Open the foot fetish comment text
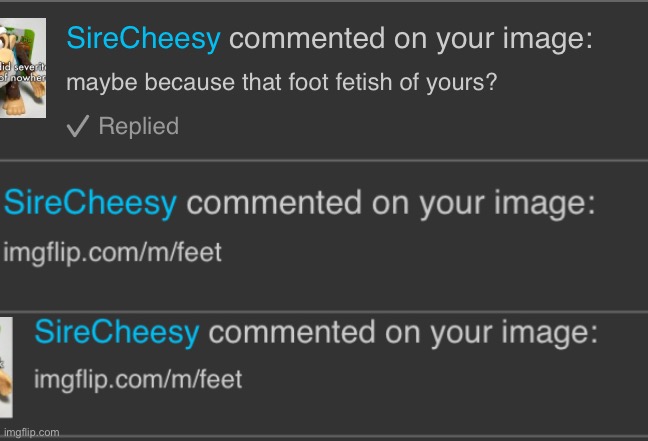The width and height of the screenshot is (648, 441). coord(281,84)
